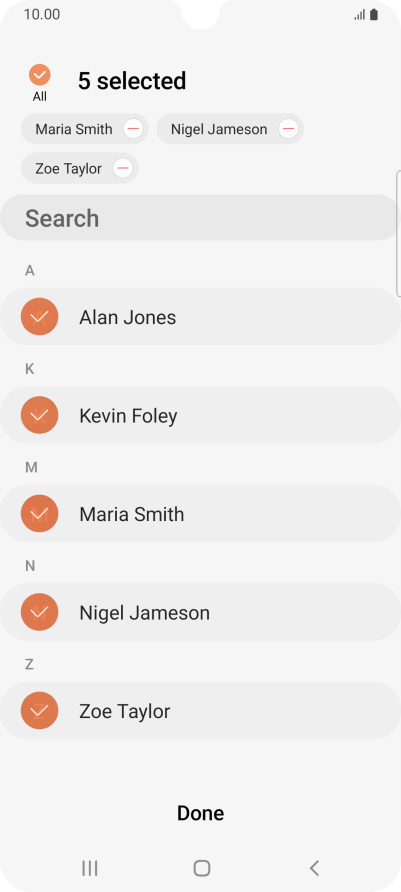The image size is (401, 892).
Task: Confirm selection with Done button
Action: tap(200, 813)
